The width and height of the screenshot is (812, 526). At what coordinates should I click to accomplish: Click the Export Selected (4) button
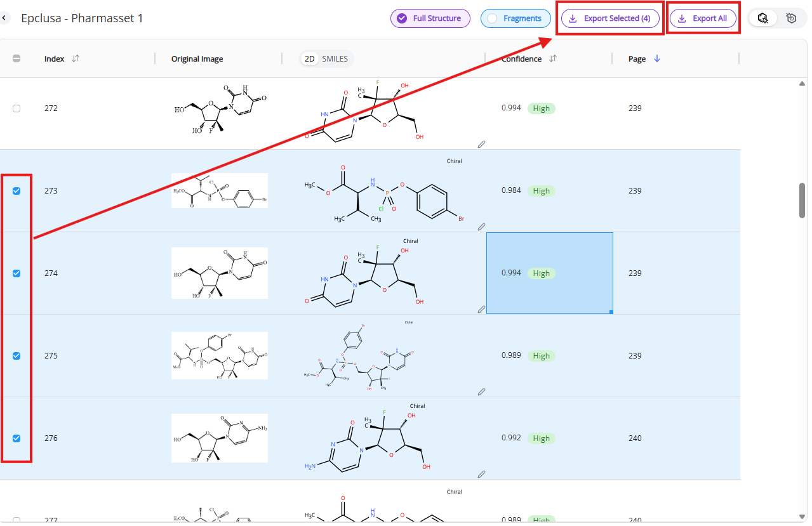tap(610, 18)
